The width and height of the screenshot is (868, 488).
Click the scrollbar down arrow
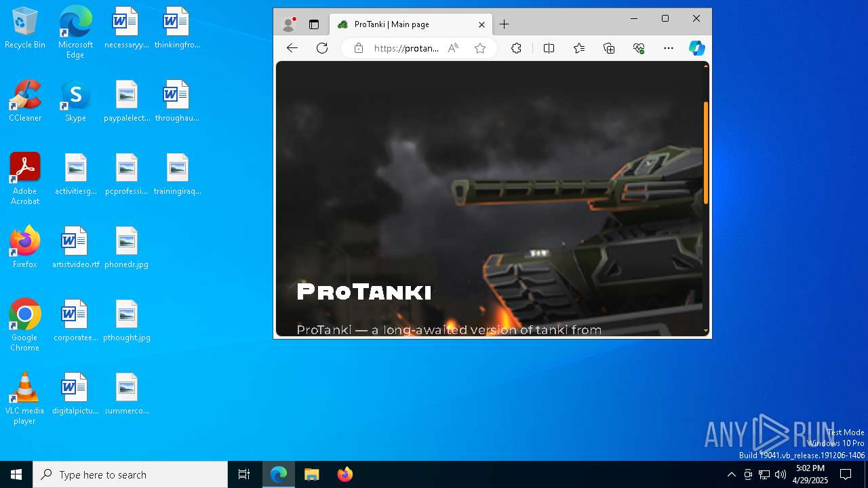pos(706,331)
